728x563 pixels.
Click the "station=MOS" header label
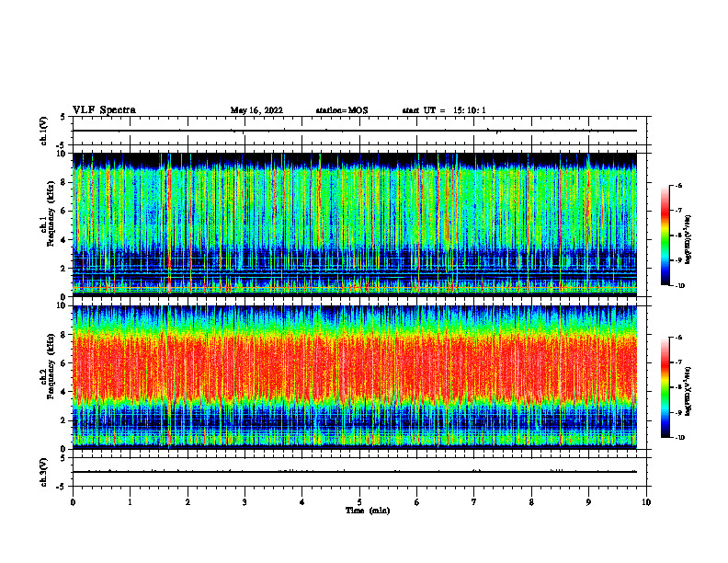pyautogui.click(x=342, y=110)
